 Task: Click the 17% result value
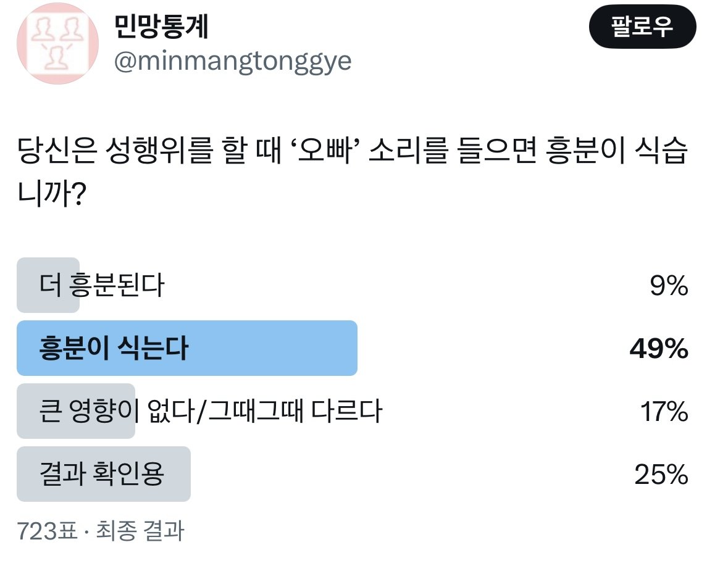click(x=664, y=412)
